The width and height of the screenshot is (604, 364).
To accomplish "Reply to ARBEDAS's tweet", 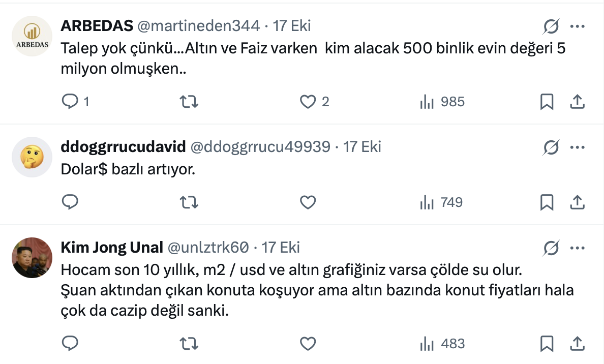I will point(69,102).
